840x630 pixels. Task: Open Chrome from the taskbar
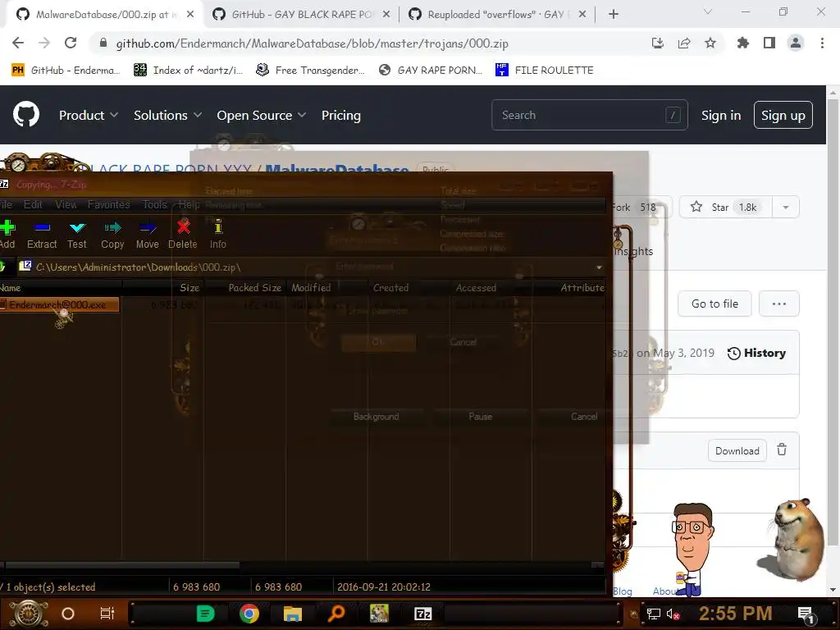point(249,614)
